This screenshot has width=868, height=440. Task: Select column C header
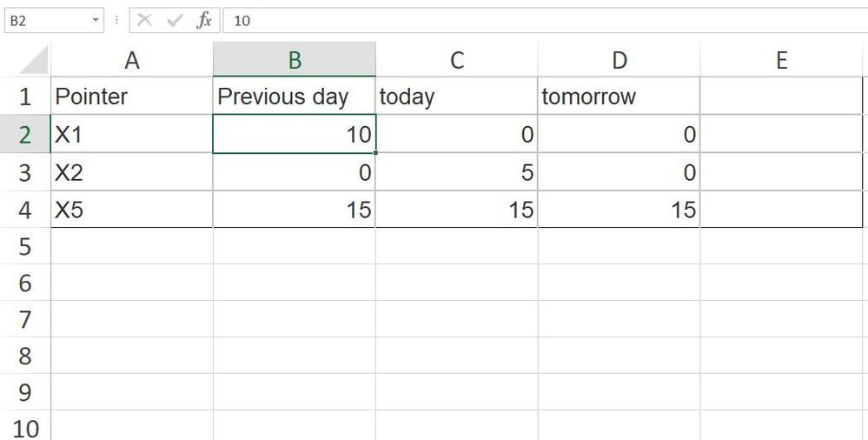456,60
